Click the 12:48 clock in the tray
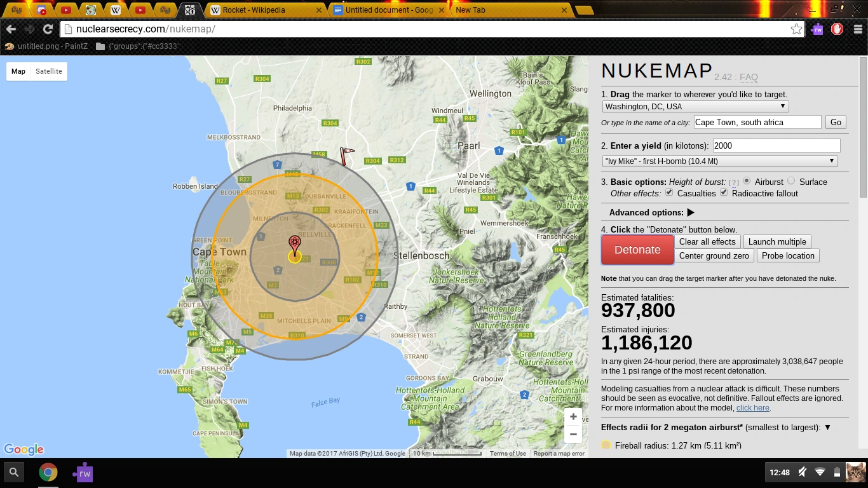The height and width of the screenshot is (488, 868). pos(780,472)
